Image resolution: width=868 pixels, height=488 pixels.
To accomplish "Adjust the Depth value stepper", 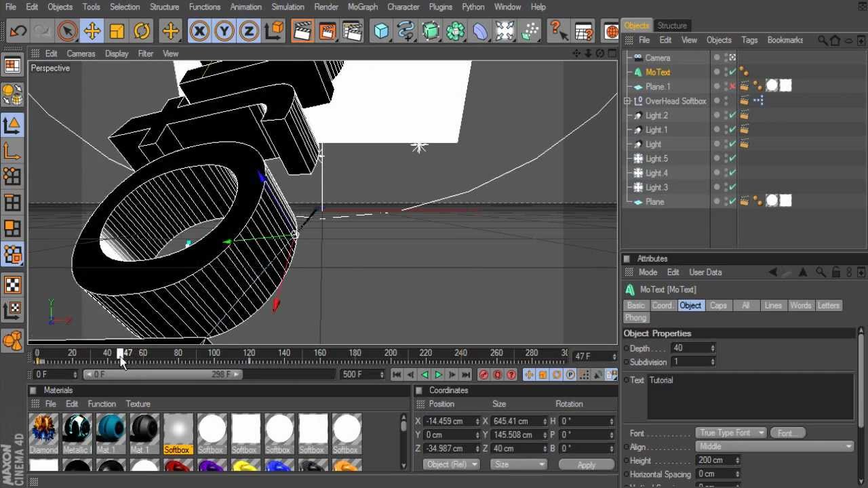I will click(712, 348).
